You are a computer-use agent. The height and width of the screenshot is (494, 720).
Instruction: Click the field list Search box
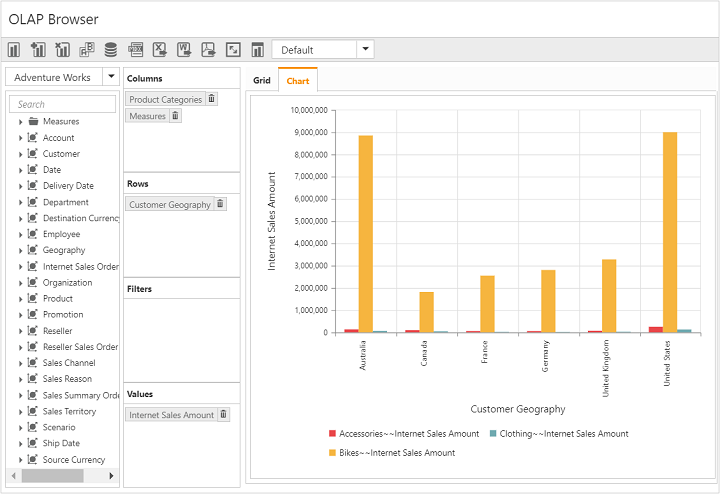64,104
